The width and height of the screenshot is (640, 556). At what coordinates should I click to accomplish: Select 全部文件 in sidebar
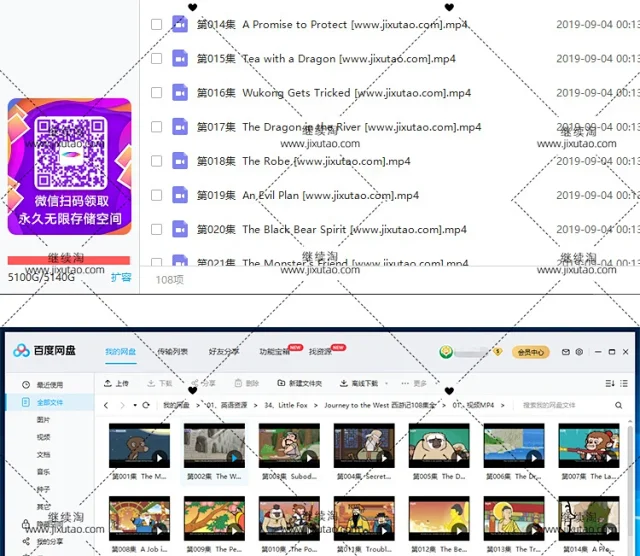tap(50, 403)
